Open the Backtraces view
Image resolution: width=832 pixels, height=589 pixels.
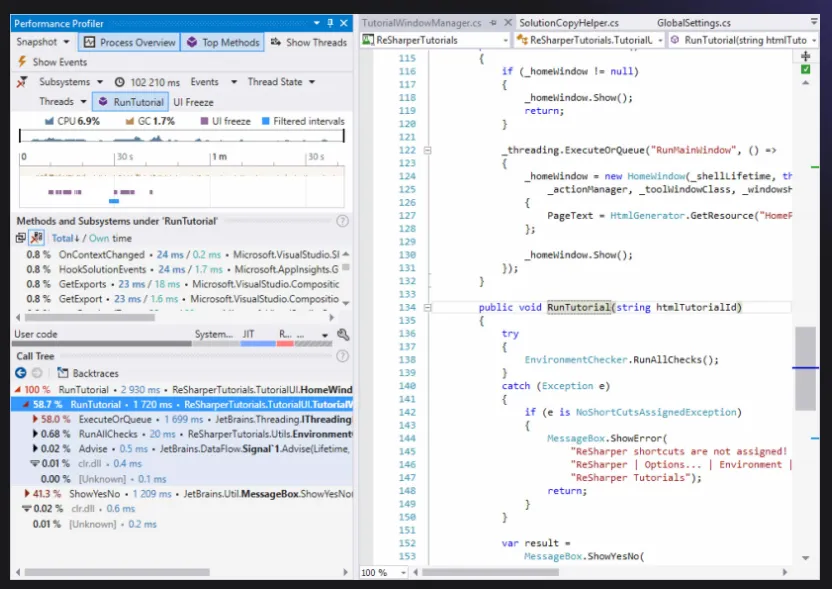pos(88,373)
